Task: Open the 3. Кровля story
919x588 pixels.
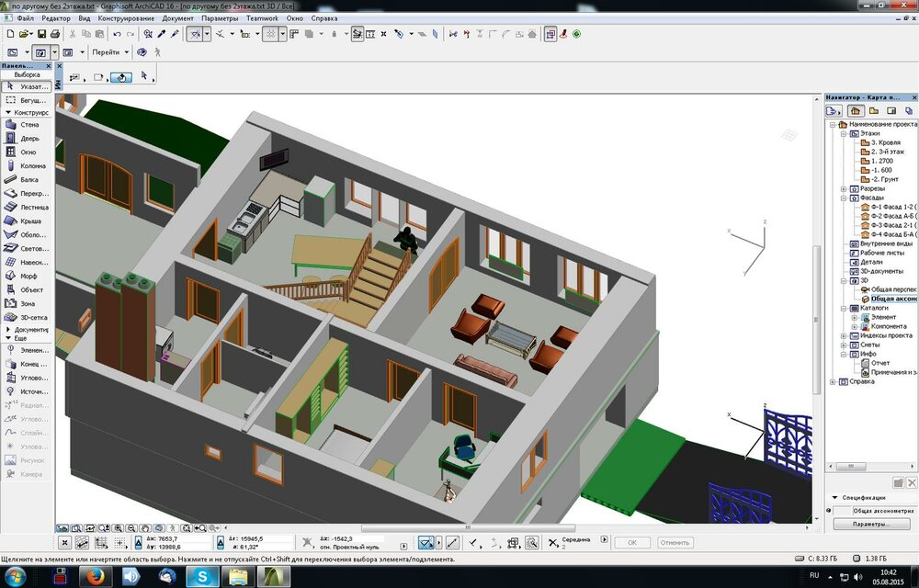Action: 884,143
